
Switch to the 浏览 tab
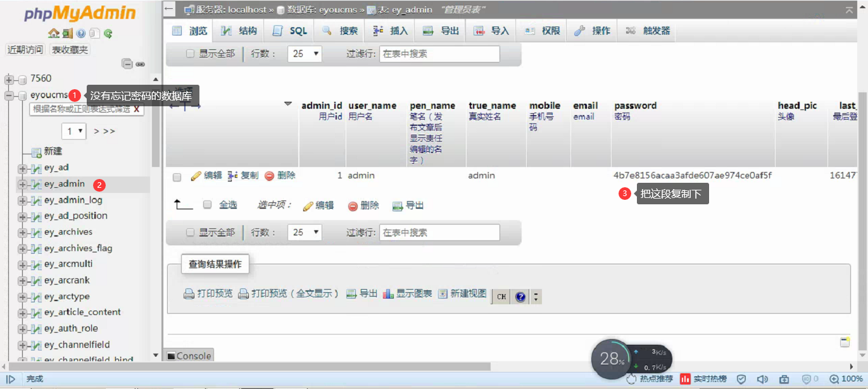tap(190, 30)
